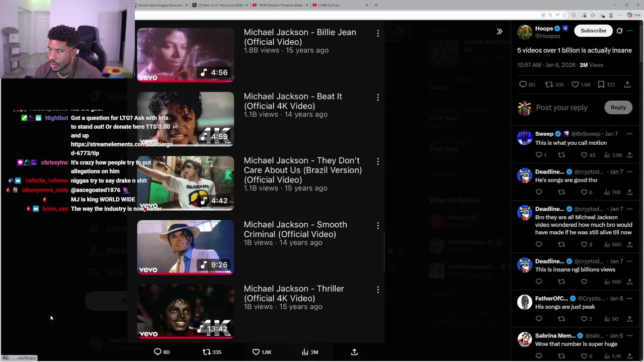Image resolution: width=644 pixels, height=362 pixels.
Task: Open three-dot menu beside Billie Jean video
Action: pos(378,33)
